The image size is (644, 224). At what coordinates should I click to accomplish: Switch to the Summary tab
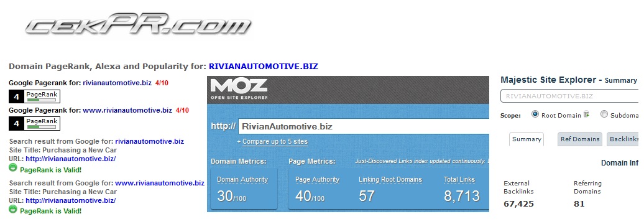(x=527, y=139)
